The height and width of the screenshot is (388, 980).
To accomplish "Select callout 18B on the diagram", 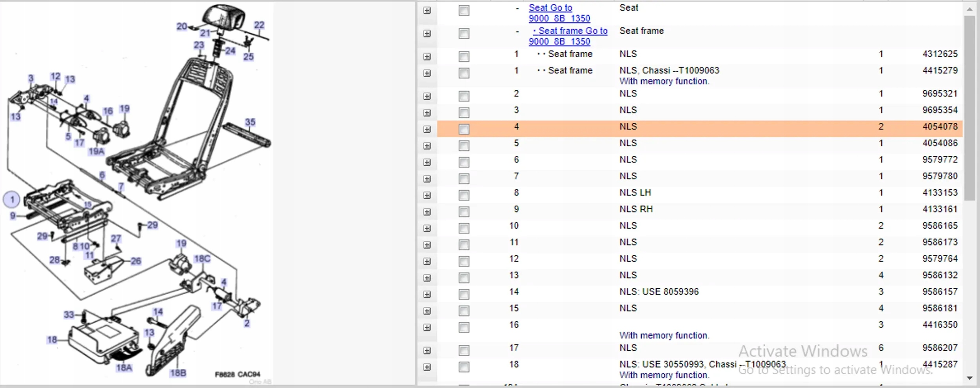I will (x=178, y=373).
